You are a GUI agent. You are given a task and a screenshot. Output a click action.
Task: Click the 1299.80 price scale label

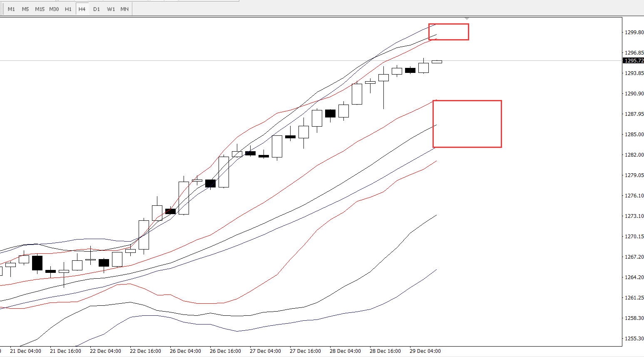(634, 32)
